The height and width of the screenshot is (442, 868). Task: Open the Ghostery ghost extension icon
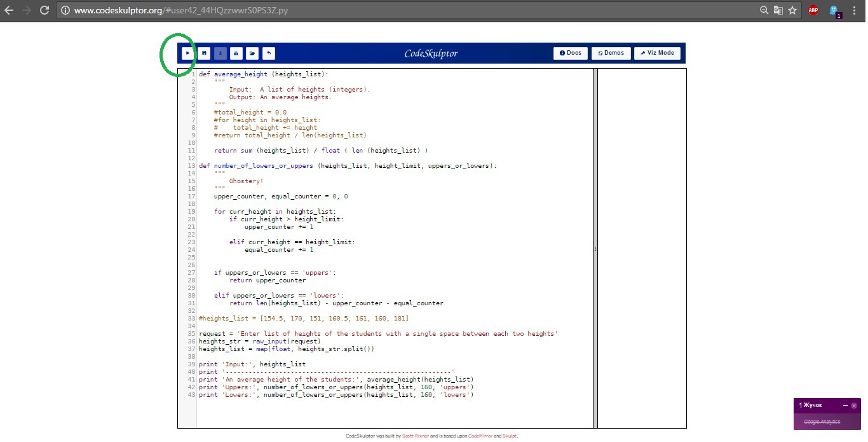click(x=834, y=10)
